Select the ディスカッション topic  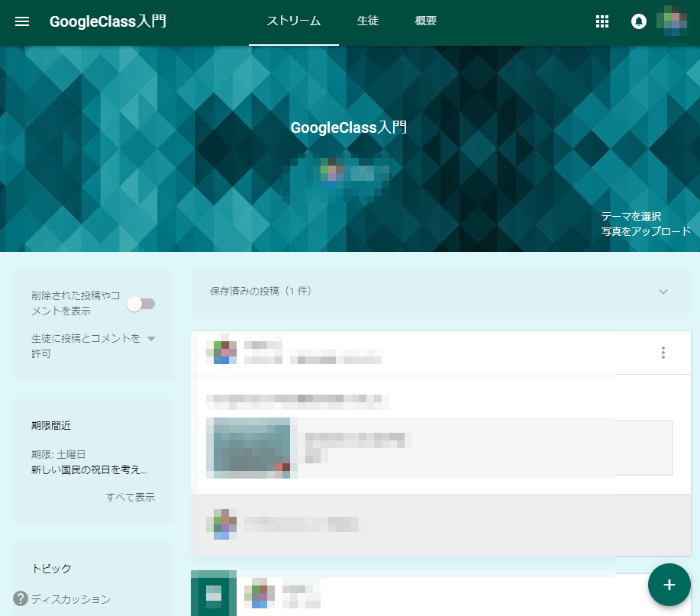[x=71, y=599]
